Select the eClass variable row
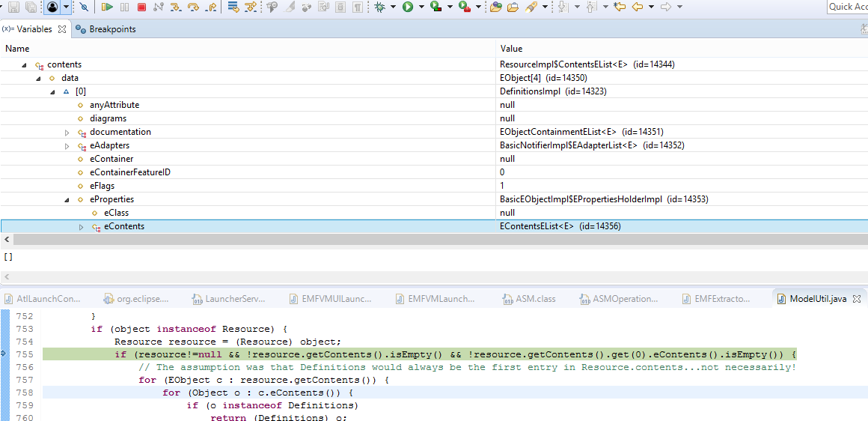The width and height of the screenshot is (868, 421). tap(434, 213)
